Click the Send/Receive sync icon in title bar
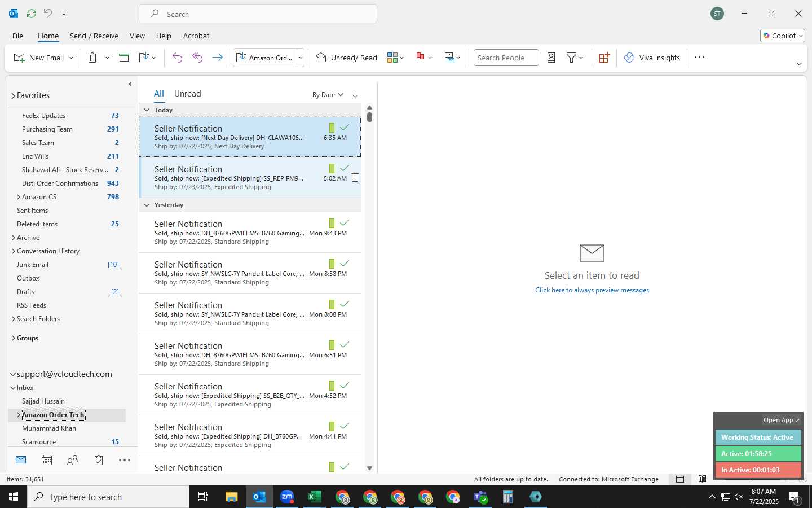This screenshot has height=508, width=812. pyautogui.click(x=32, y=13)
